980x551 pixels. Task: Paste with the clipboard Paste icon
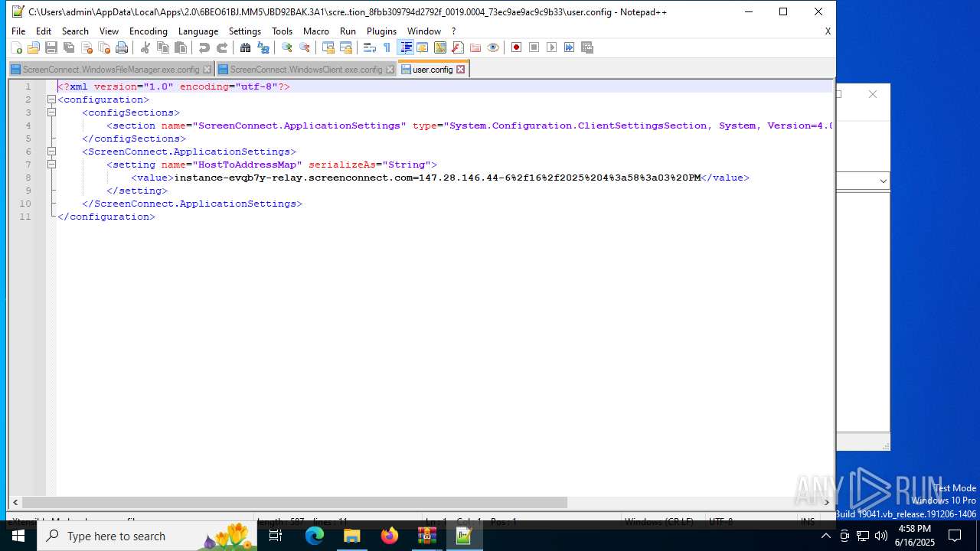click(181, 47)
